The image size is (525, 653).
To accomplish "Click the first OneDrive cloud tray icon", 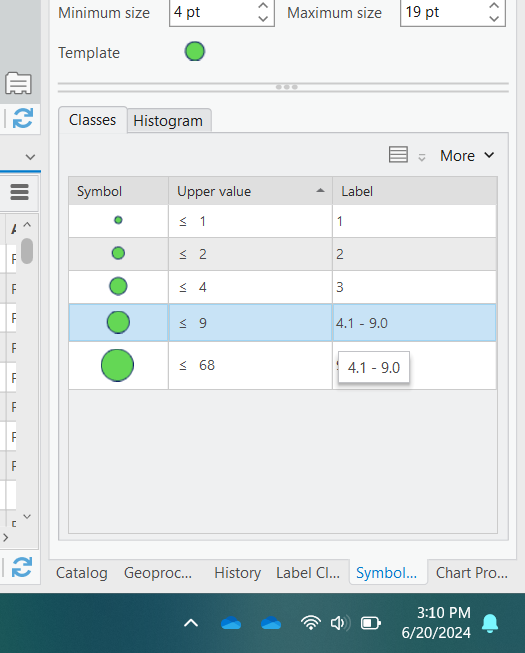I will (x=231, y=623).
